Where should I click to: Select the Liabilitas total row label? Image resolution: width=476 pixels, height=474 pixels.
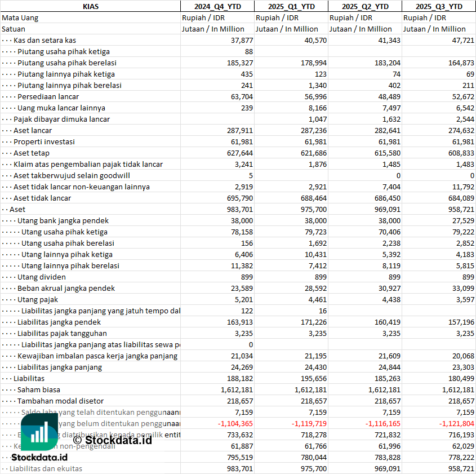pos(29,378)
